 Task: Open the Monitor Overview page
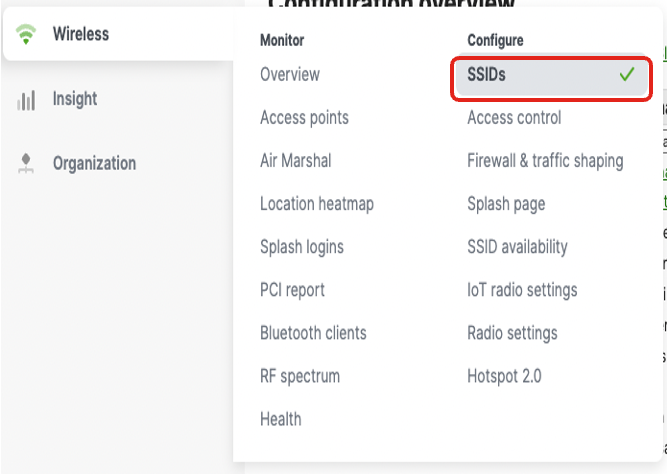[290, 75]
